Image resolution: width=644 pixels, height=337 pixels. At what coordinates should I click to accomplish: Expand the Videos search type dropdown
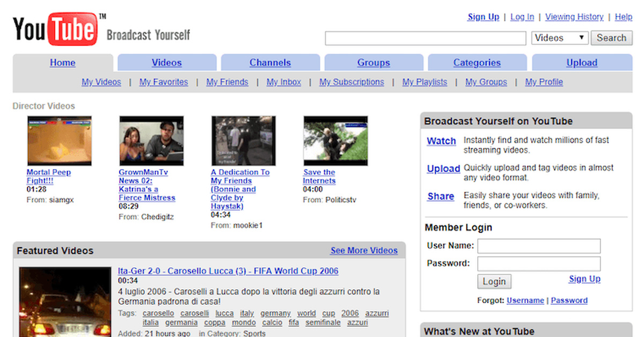[560, 38]
